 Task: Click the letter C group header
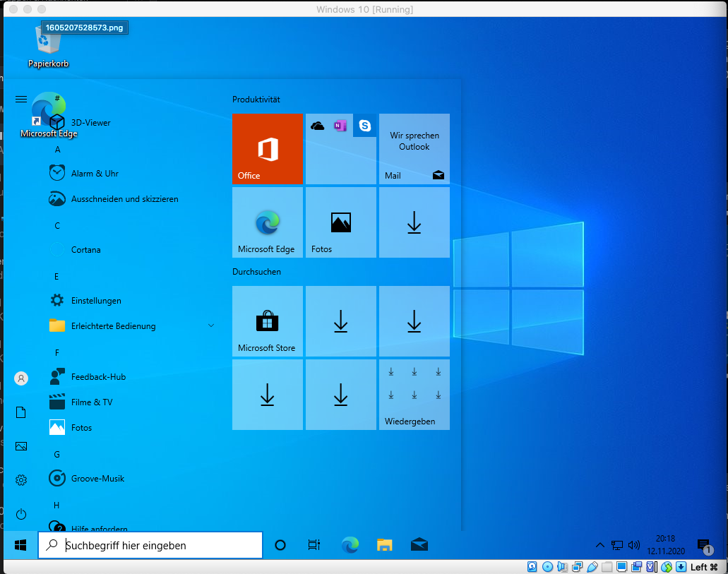pyautogui.click(x=57, y=226)
